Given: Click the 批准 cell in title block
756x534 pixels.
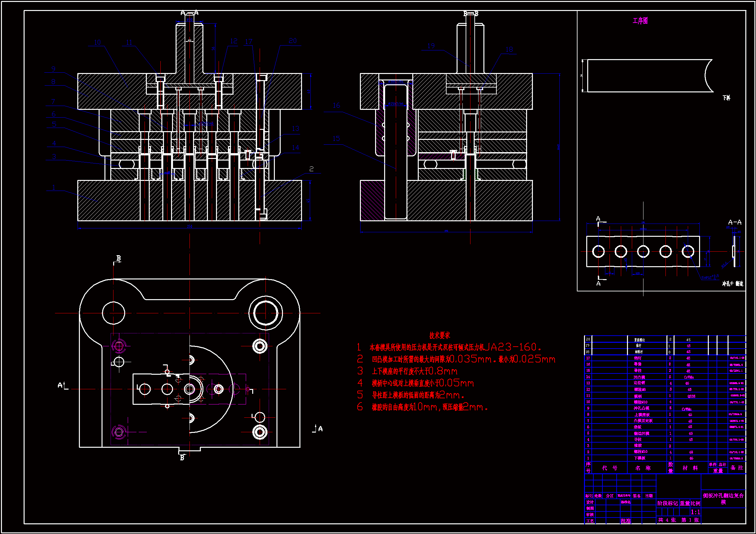Looking at the screenshot, I should (x=626, y=521).
